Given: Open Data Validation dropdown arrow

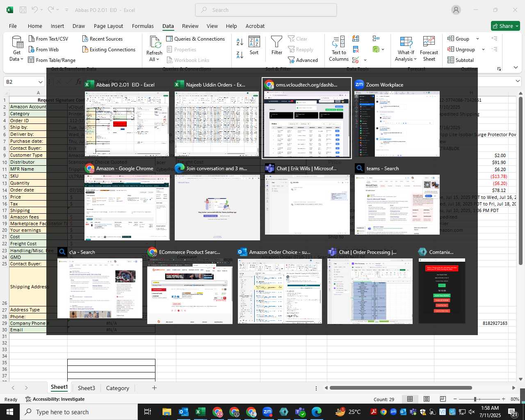Looking at the screenshot, I should point(365,60).
